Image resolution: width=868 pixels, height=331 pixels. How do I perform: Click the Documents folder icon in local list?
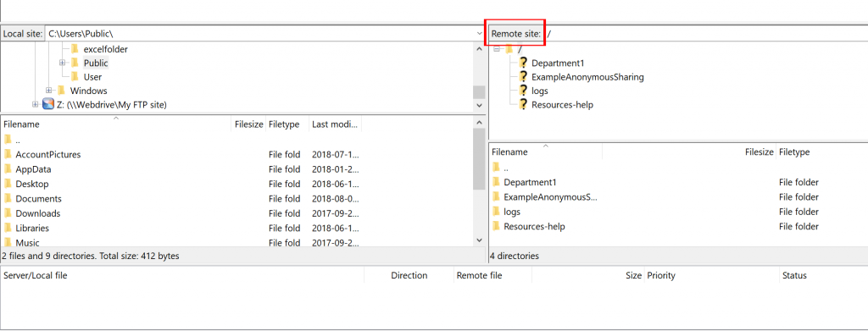8,198
